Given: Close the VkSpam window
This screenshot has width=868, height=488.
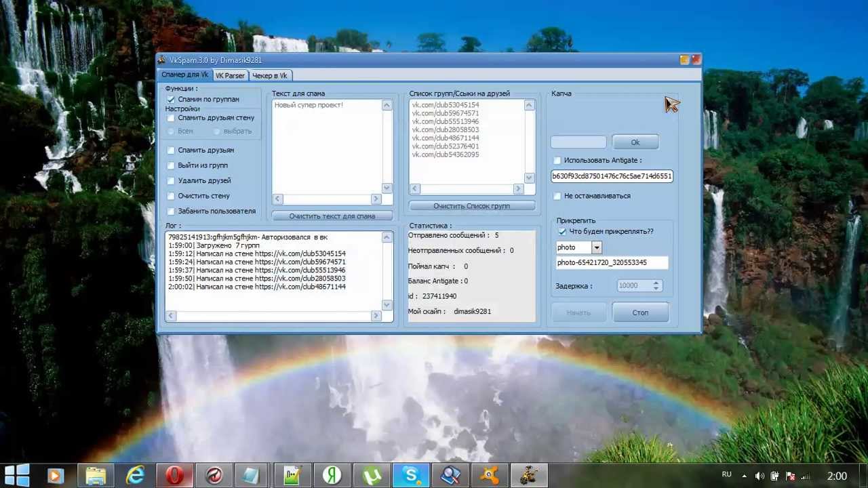Looking at the screenshot, I should tap(696, 60).
